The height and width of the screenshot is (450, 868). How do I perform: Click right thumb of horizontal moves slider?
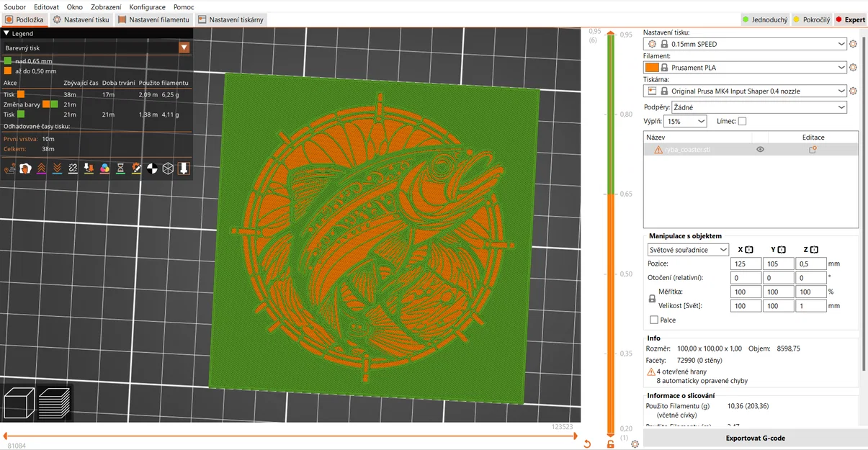click(577, 436)
